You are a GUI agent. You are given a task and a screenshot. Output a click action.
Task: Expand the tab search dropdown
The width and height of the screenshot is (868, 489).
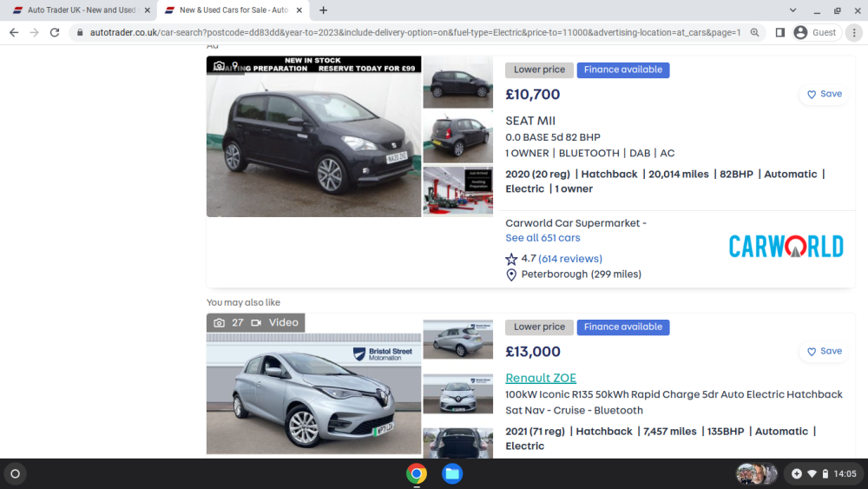pos(792,10)
